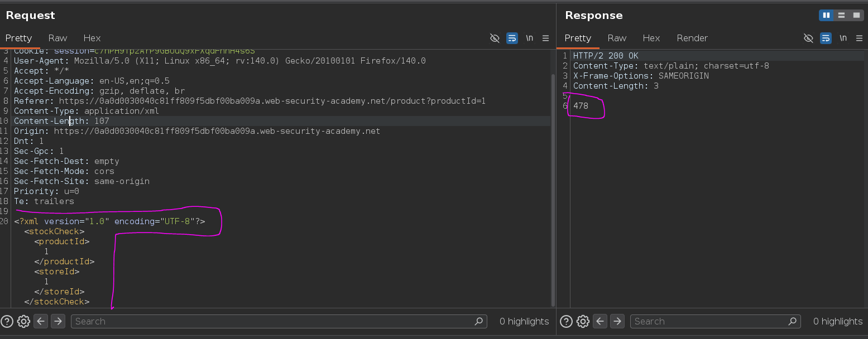This screenshot has width=868, height=339.
Task: Click the Priority: u=0 header
Action: click(47, 191)
